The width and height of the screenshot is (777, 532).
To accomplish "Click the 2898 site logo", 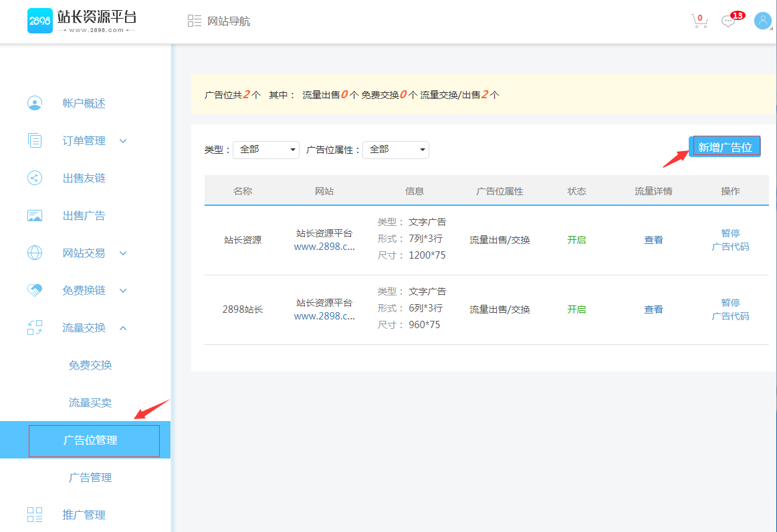I will (40, 21).
